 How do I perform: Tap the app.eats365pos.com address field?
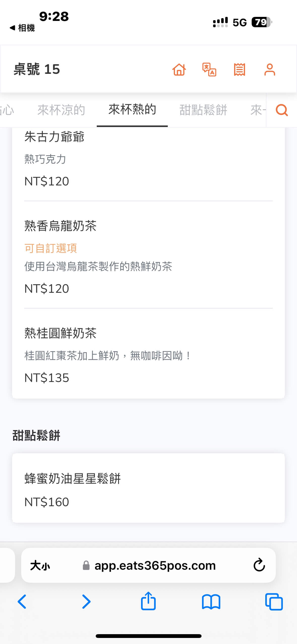point(155,566)
